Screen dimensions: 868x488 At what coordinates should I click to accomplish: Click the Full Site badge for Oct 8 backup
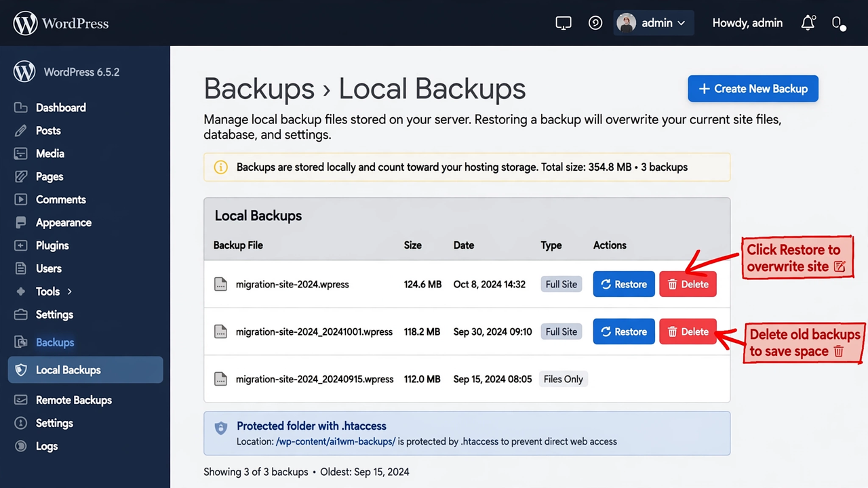561,285
